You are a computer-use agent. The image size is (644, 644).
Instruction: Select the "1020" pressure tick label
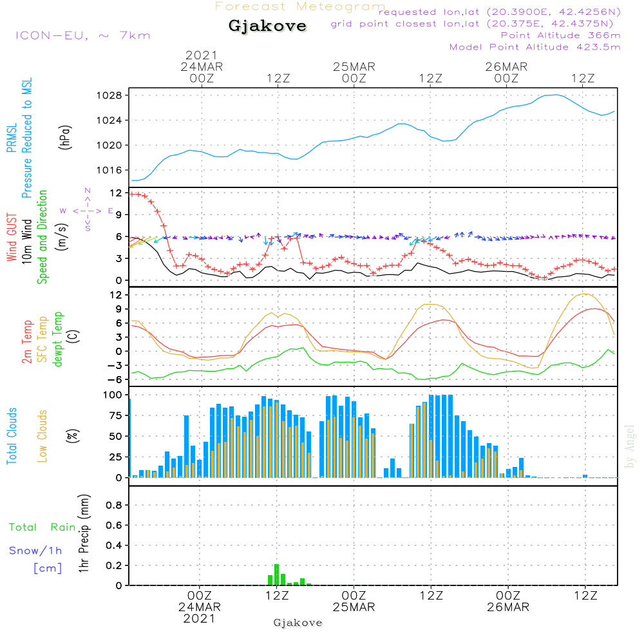109,146
